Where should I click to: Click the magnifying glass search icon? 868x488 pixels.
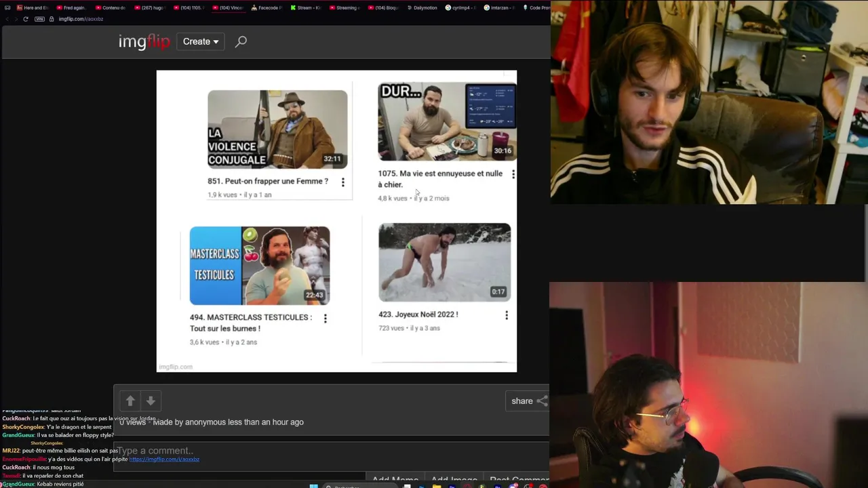tap(241, 42)
